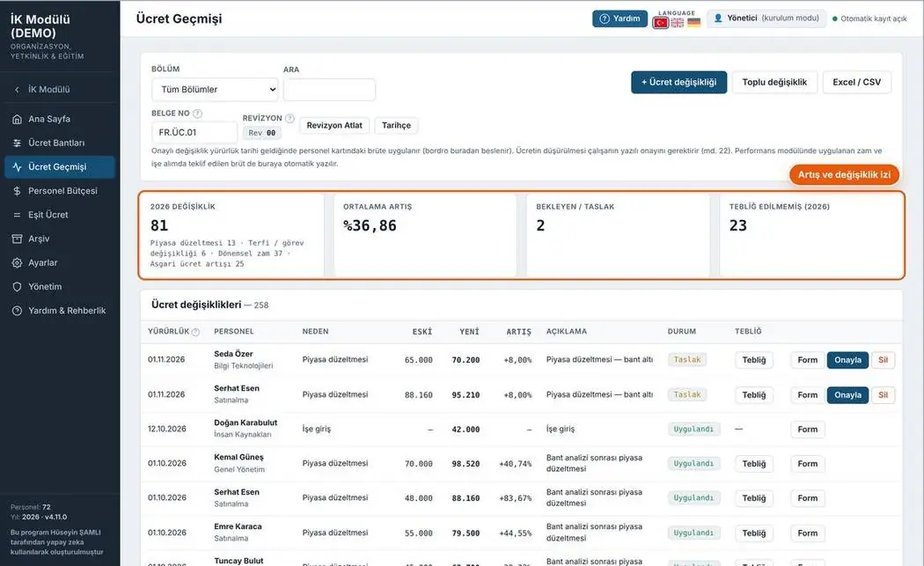
Task: Delete Seda Özer's draft with Sil
Action: tap(884, 360)
